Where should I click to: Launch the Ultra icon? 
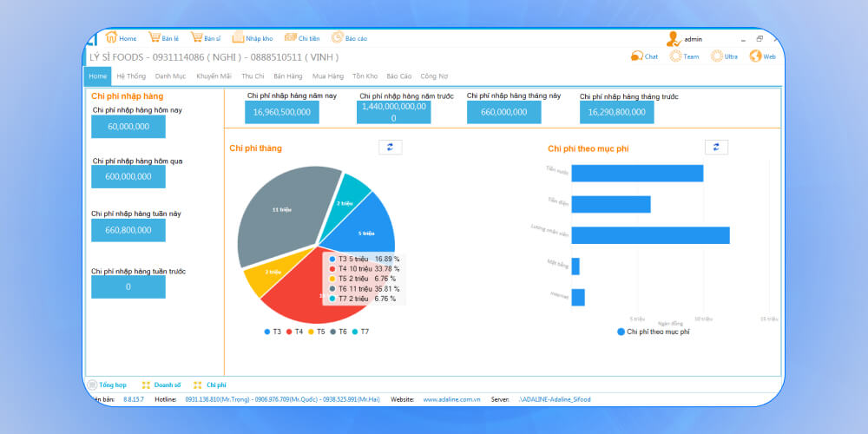point(717,56)
